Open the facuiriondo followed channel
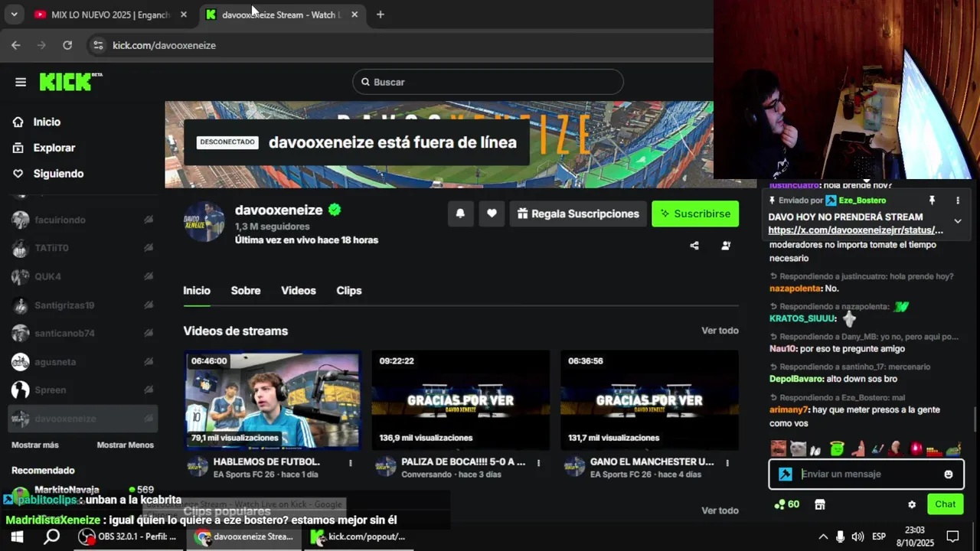Screen dimensions: 980x551 pos(83,220)
